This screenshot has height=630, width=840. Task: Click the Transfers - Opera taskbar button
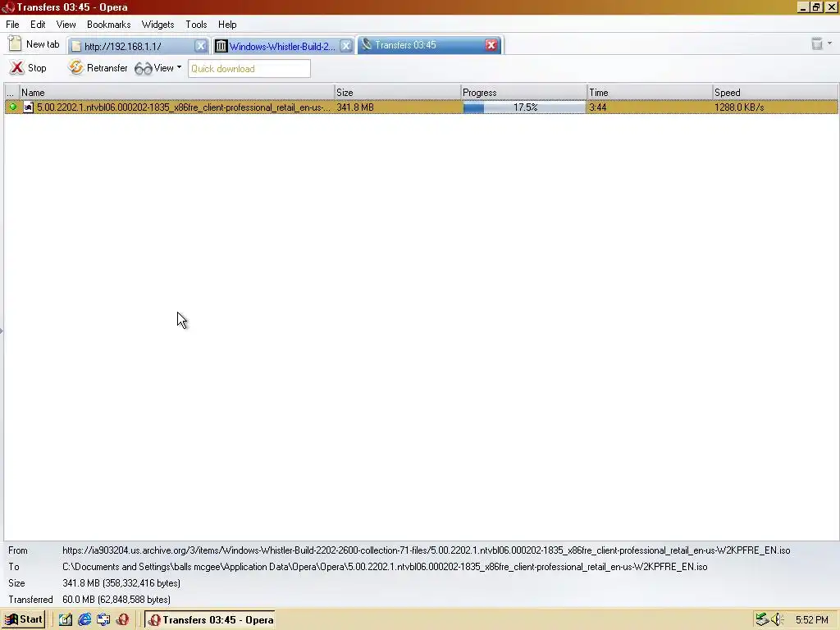tap(210, 620)
